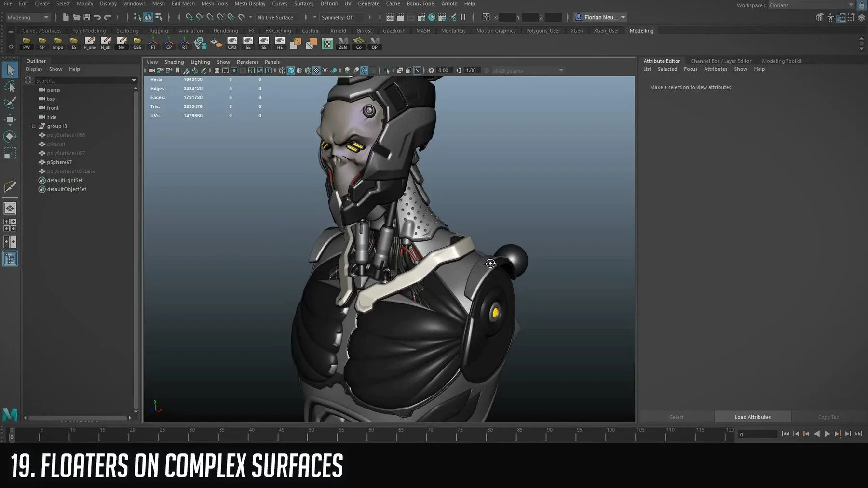Activate the Lasso select tool
This screenshot has height=488, width=868.
[10, 87]
